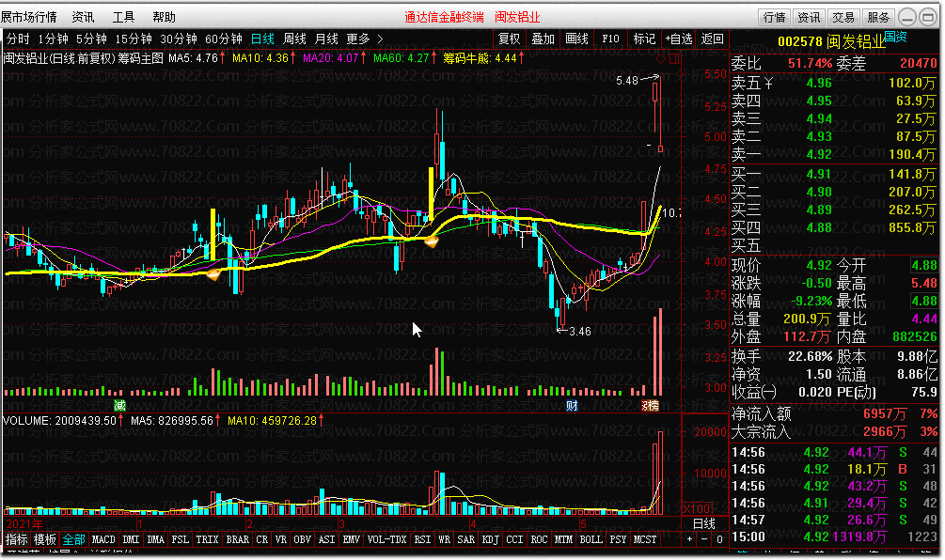Viewport: 945px width, 560px height.
Task: Select the 模板 tab at bottom
Action: pos(44,539)
